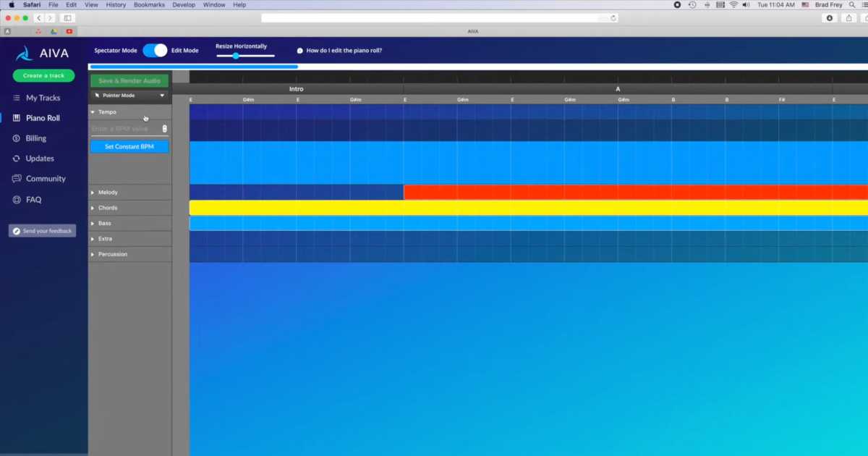Click the Create a track button

[x=43, y=75]
